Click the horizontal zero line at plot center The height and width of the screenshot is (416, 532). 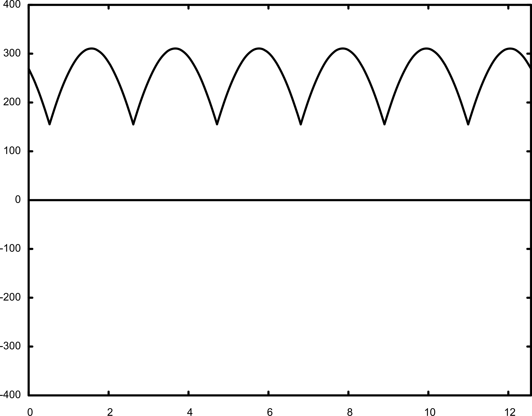pos(280,200)
